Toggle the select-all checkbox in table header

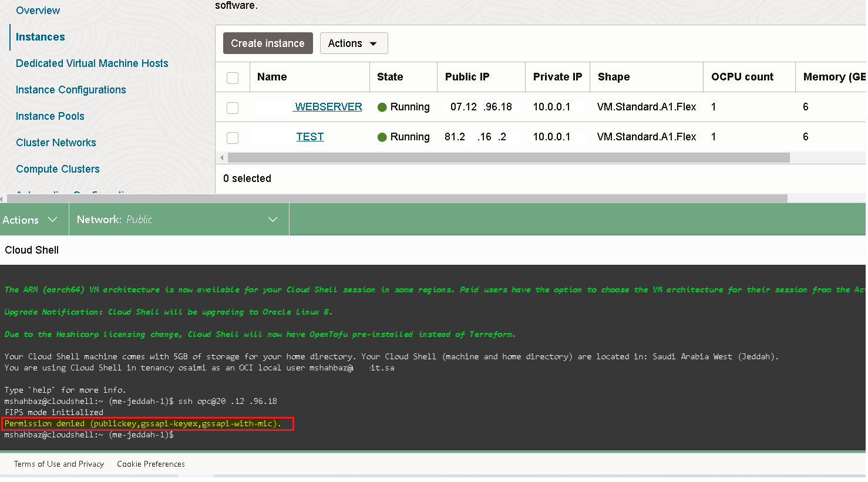[x=233, y=77]
